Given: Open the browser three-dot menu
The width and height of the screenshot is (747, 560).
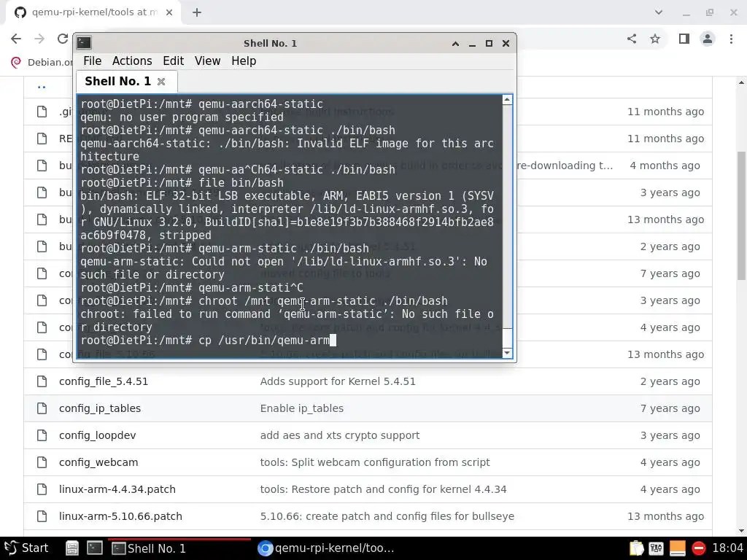Looking at the screenshot, I should coord(731,39).
